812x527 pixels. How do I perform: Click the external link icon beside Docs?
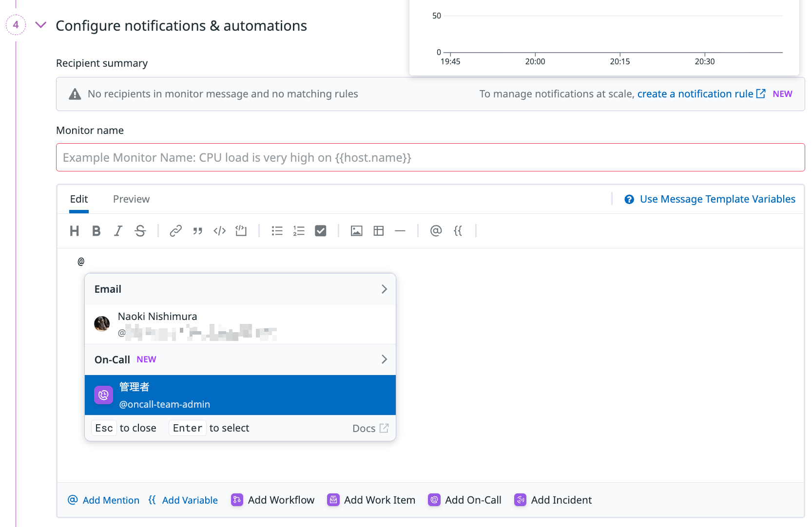click(384, 428)
